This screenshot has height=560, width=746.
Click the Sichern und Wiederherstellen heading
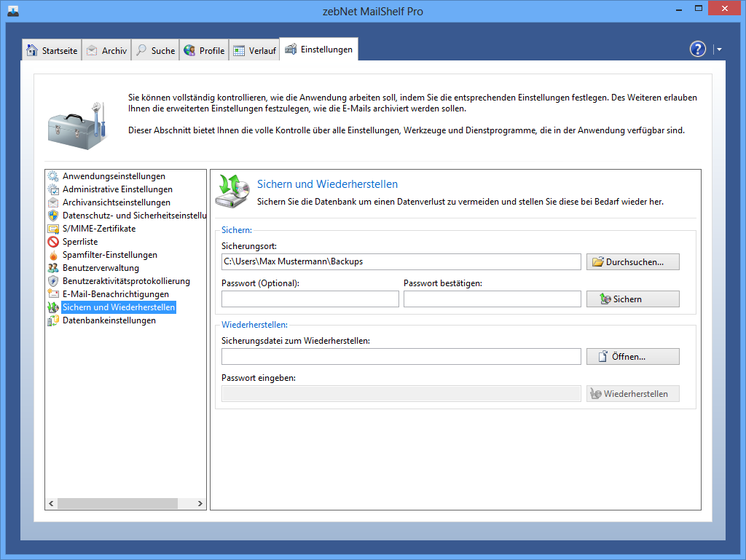click(327, 184)
